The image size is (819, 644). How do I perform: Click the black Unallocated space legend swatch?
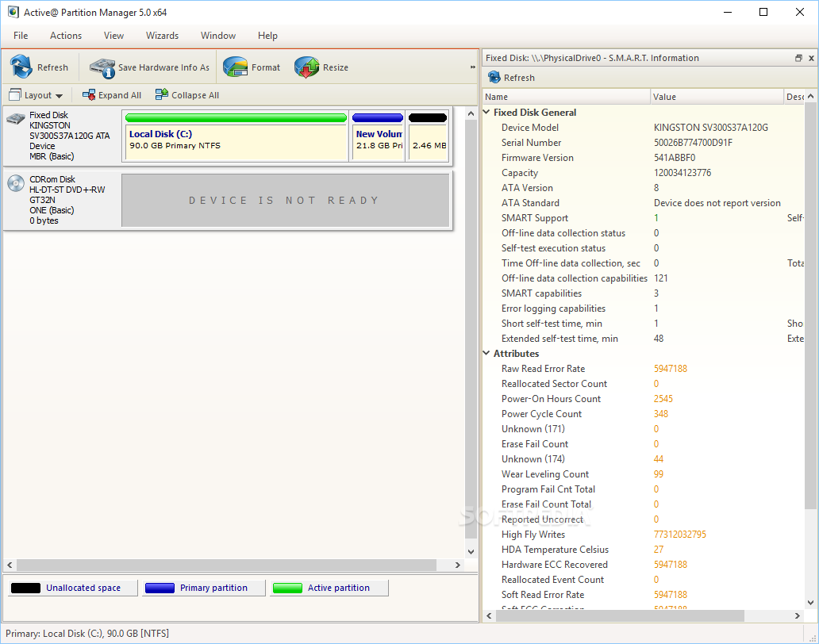click(25, 588)
